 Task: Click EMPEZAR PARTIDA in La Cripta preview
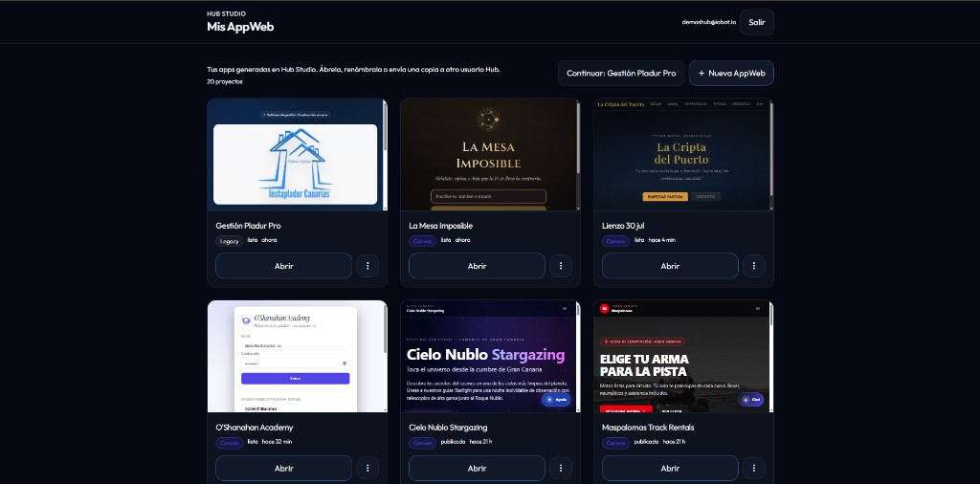(x=665, y=197)
